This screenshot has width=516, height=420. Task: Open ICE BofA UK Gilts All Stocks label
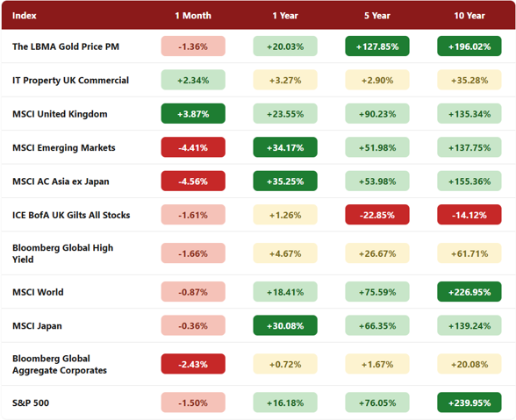(x=71, y=215)
